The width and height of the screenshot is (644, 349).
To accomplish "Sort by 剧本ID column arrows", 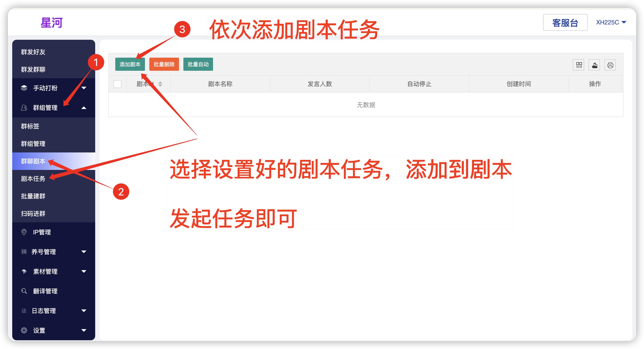I will coord(160,84).
